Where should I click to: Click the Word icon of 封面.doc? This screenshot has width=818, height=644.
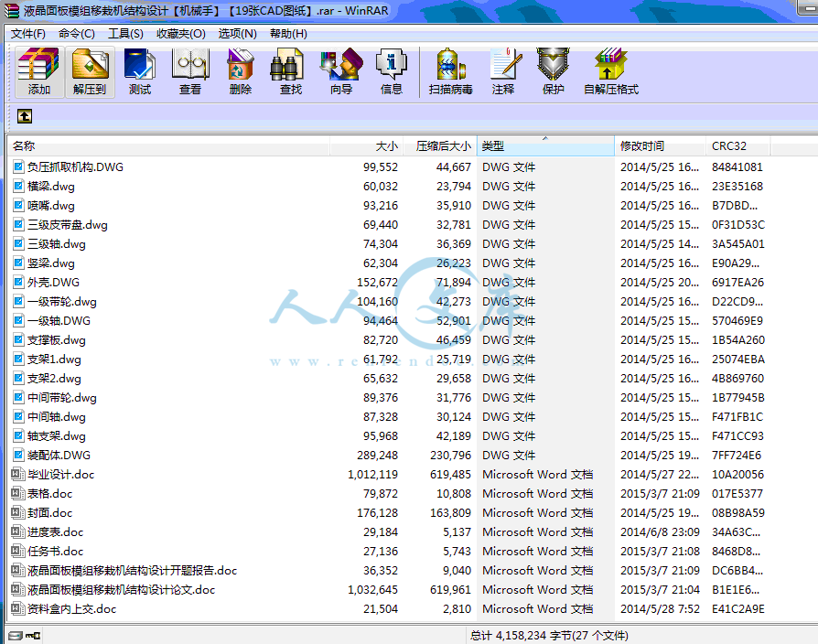(18, 512)
